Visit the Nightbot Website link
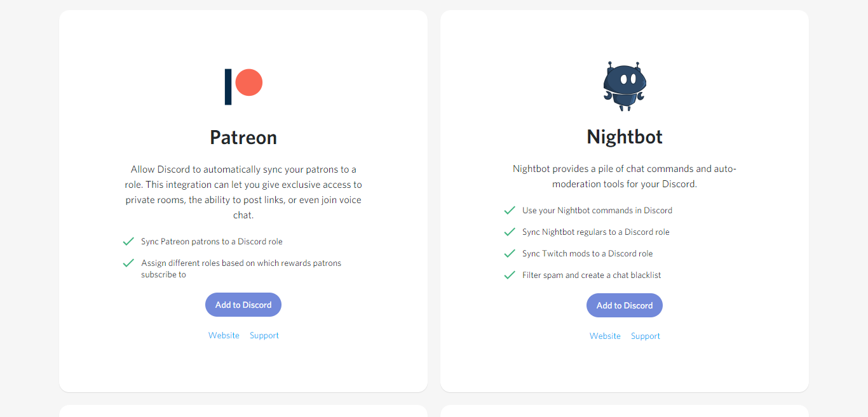868x417 pixels. pos(605,336)
